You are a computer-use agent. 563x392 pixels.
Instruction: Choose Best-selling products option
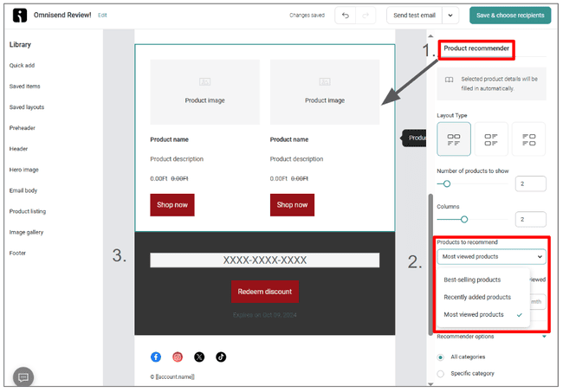[x=472, y=280]
